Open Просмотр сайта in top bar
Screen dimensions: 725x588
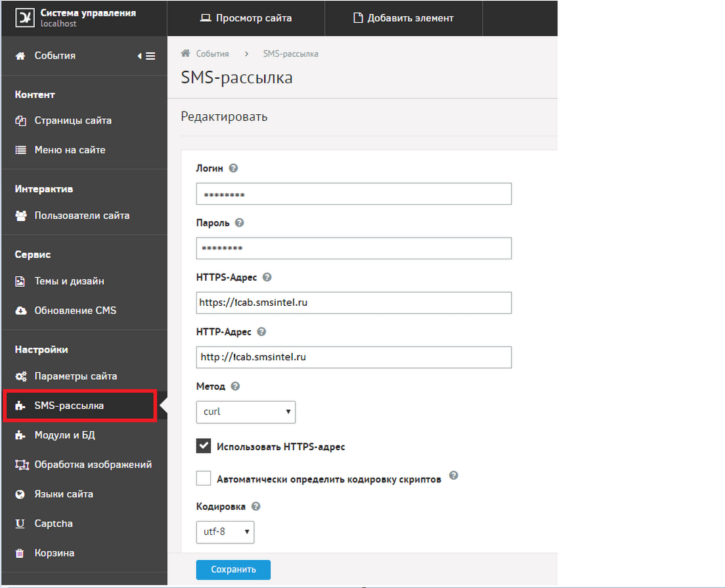(x=246, y=18)
